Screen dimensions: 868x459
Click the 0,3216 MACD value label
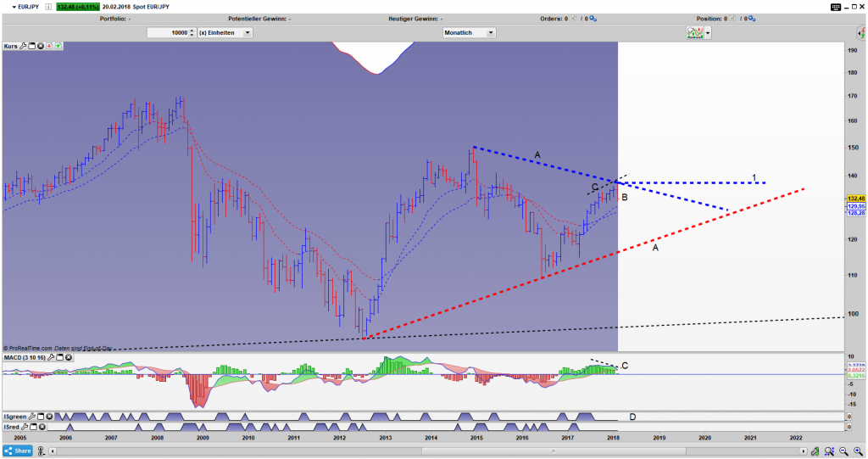856,376
